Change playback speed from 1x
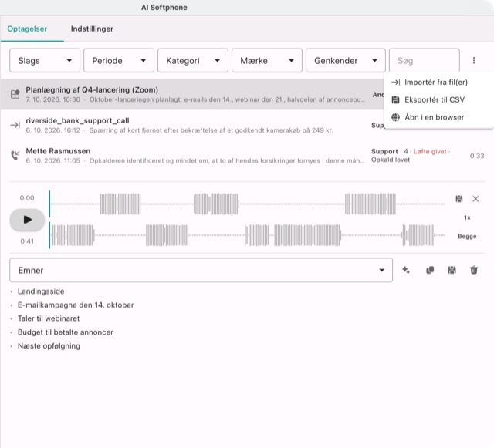 467,217
